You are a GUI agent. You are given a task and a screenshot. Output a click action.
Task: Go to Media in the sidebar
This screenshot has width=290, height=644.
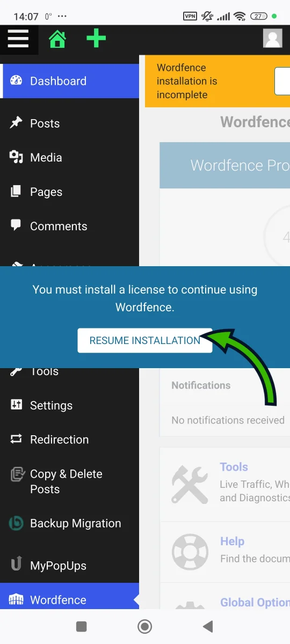coord(70,157)
